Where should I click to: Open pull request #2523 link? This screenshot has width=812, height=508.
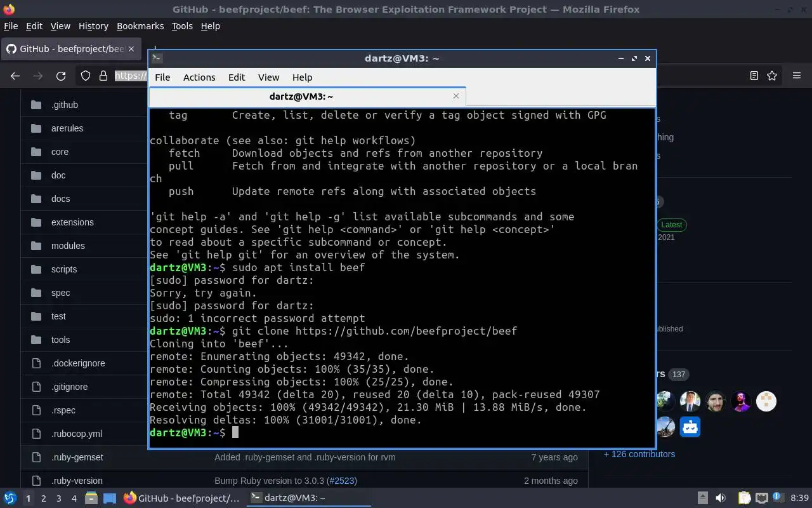[x=341, y=481]
